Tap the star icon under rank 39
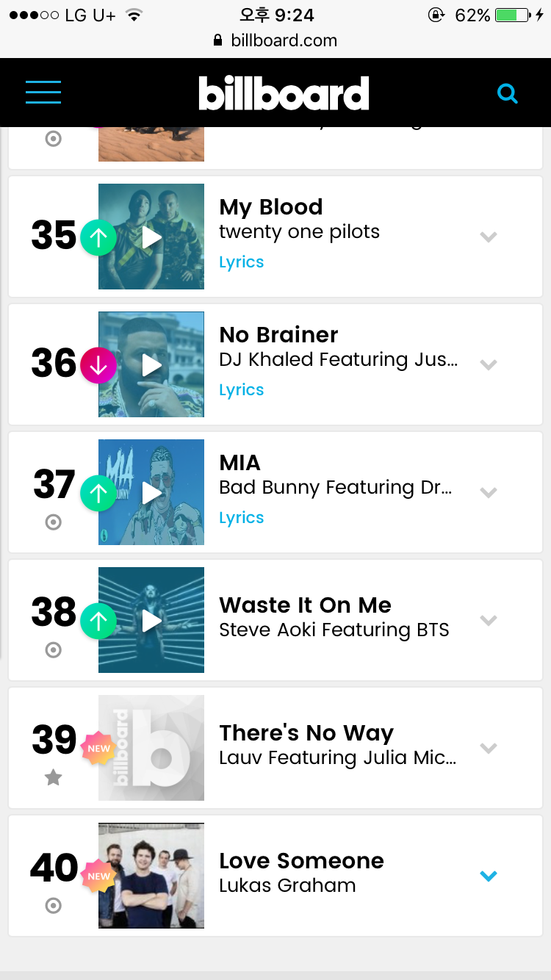This screenshot has width=551, height=980. (x=54, y=777)
